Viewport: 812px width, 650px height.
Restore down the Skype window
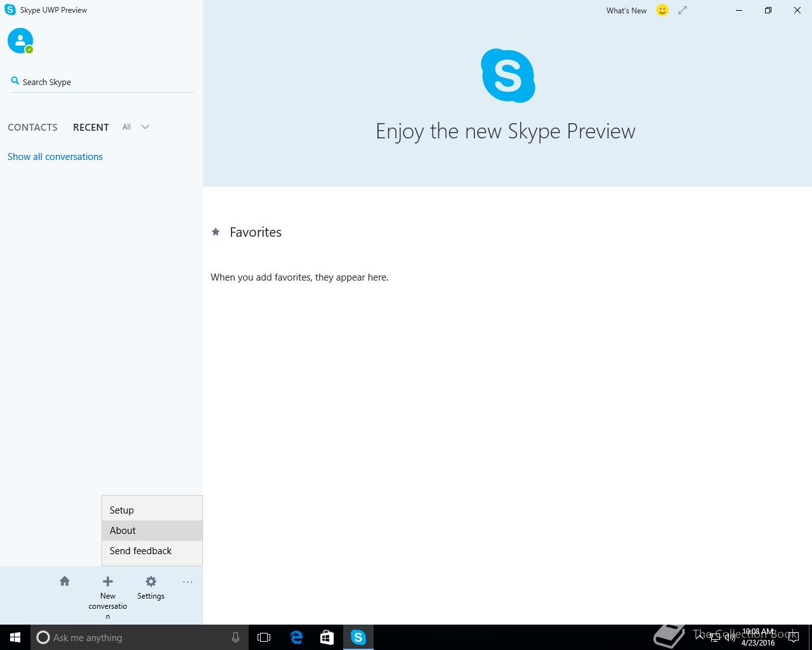click(768, 10)
